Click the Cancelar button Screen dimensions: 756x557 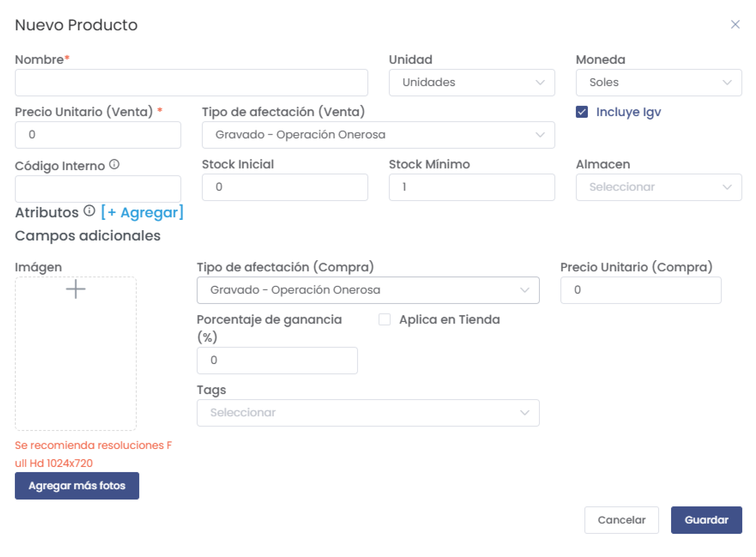[x=621, y=520]
